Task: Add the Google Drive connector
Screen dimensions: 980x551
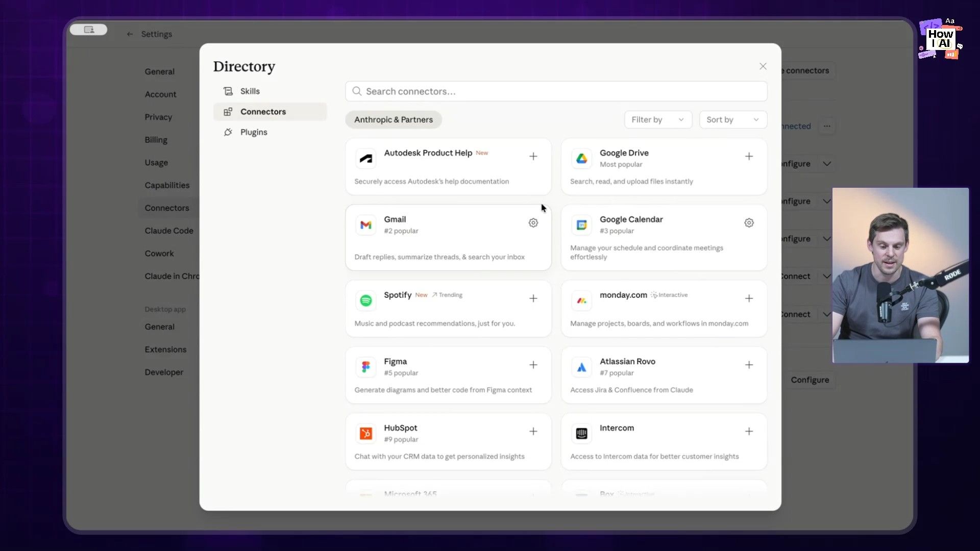Action: coord(749,157)
